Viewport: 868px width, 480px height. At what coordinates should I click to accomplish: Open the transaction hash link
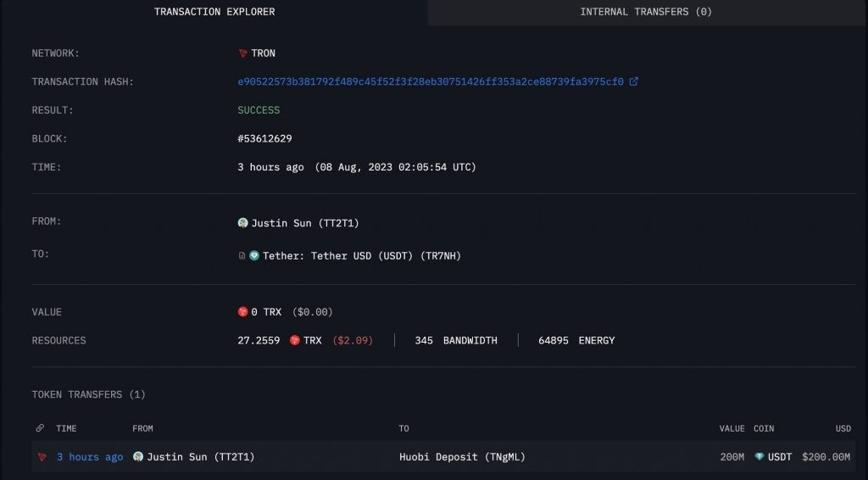[430, 82]
